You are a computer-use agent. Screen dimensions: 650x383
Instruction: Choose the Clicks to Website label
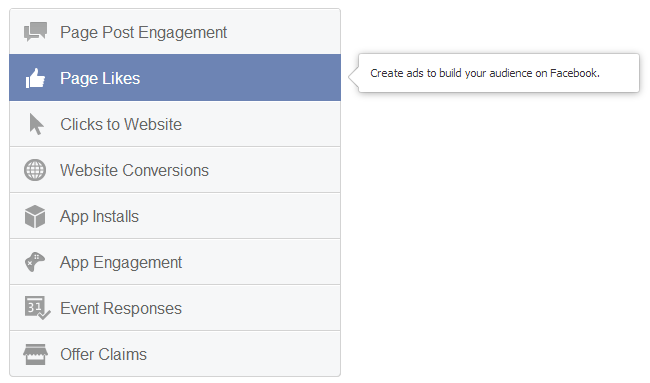[x=121, y=124]
